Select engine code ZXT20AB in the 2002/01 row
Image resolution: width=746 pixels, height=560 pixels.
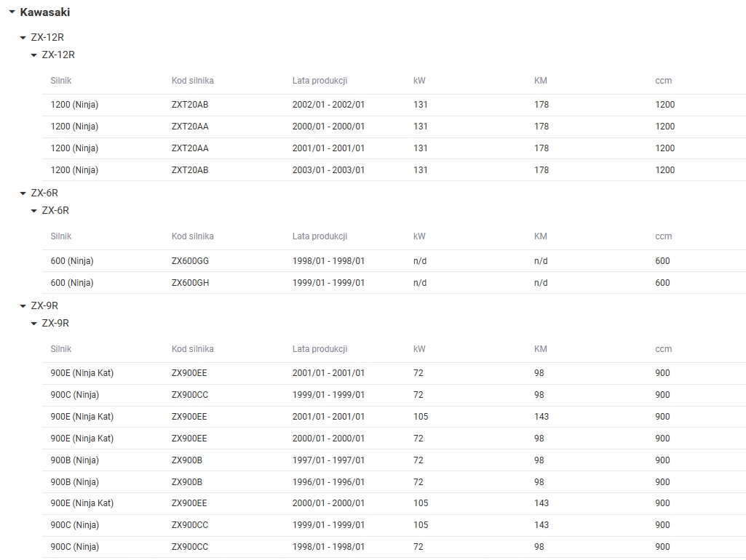[190, 105]
